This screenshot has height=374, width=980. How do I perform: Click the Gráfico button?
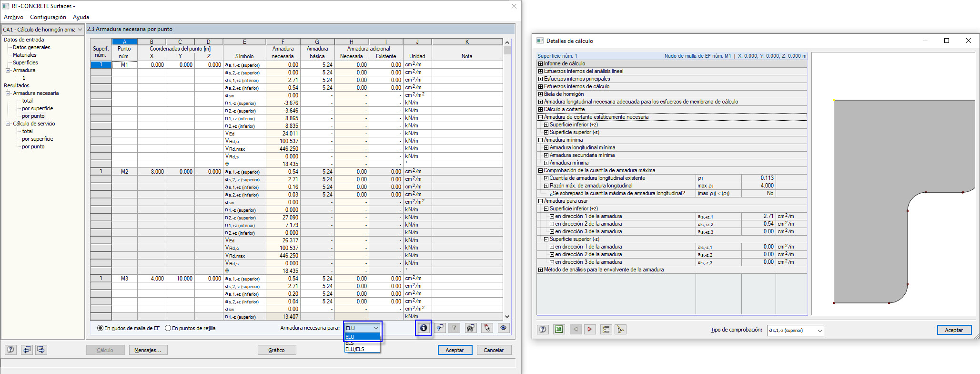(x=276, y=350)
